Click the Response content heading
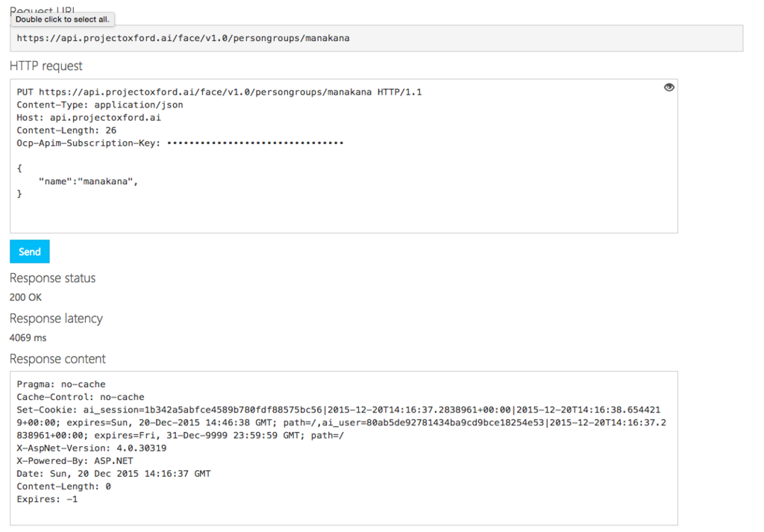The height and width of the screenshot is (532, 764). point(57,359)
